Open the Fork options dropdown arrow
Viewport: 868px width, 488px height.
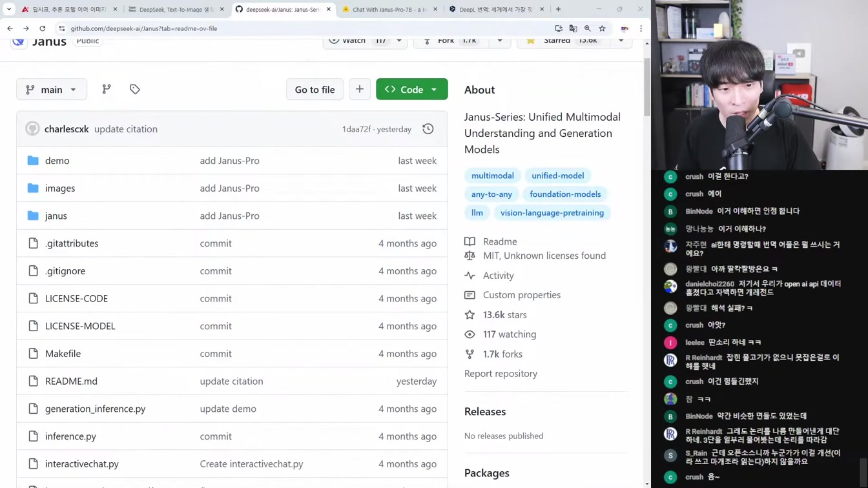tap(500, 41)
